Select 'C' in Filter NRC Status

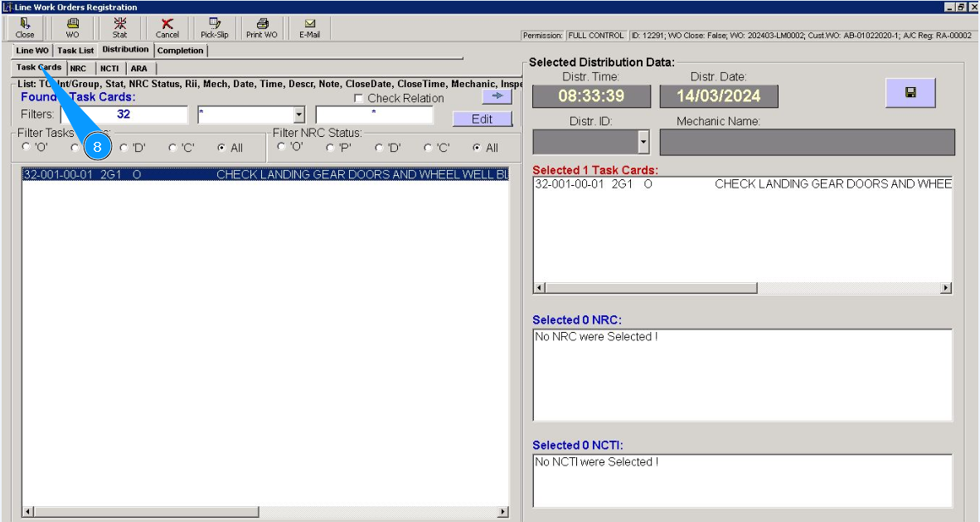click(428, 148)
